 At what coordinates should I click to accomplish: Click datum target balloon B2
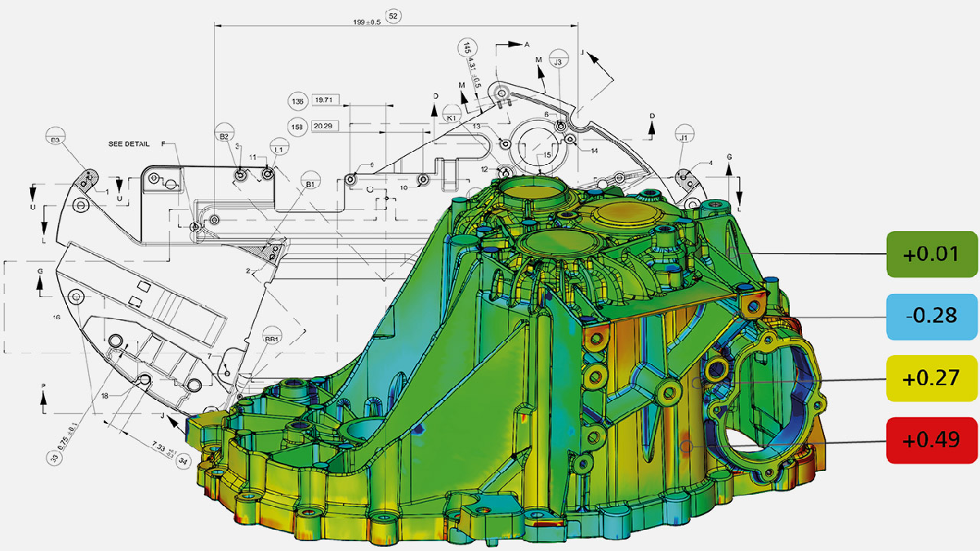click(224, 136)
